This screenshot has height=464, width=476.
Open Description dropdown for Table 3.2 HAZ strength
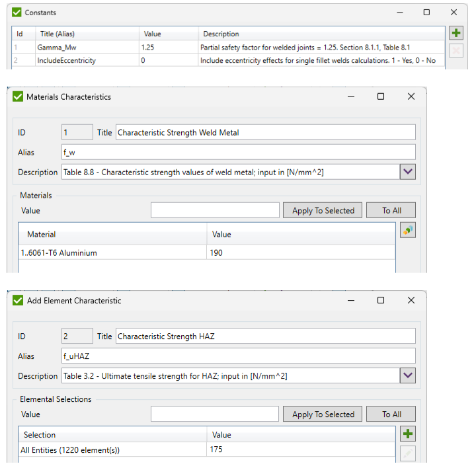(408, 375)
